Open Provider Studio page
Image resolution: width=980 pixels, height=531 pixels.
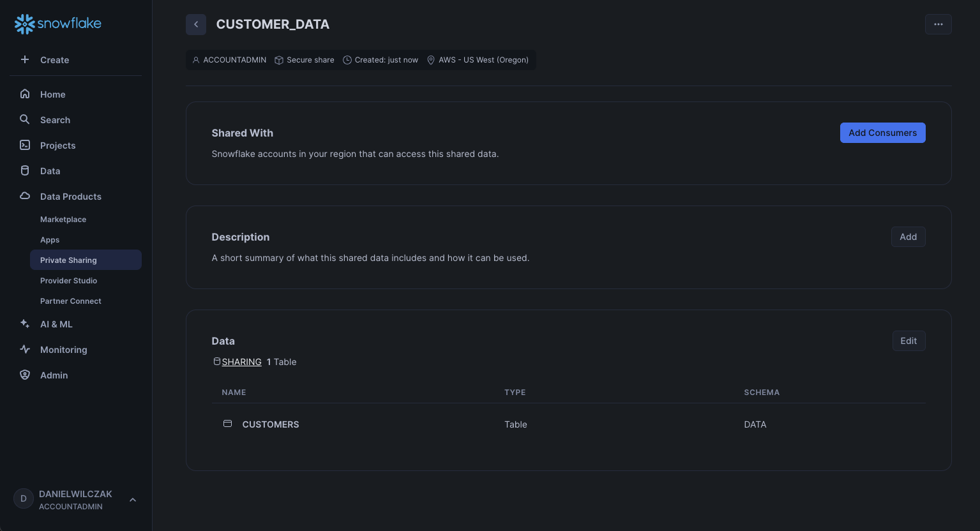[x=68, y=281]
